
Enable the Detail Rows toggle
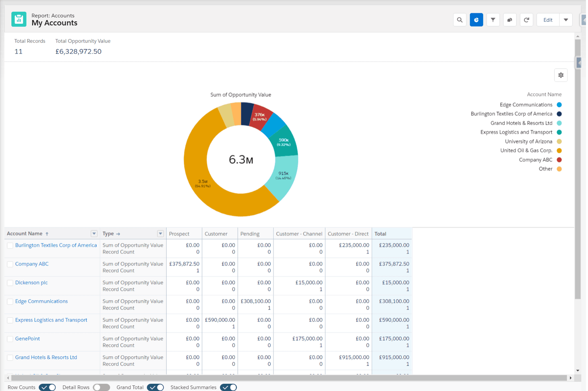click(101, 387)
